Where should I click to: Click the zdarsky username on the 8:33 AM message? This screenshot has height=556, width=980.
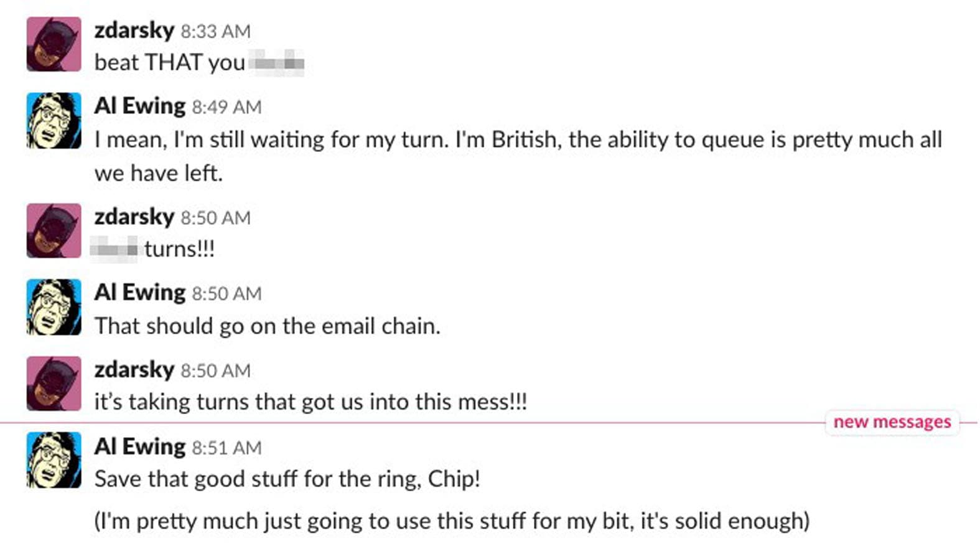coord(134,30)
